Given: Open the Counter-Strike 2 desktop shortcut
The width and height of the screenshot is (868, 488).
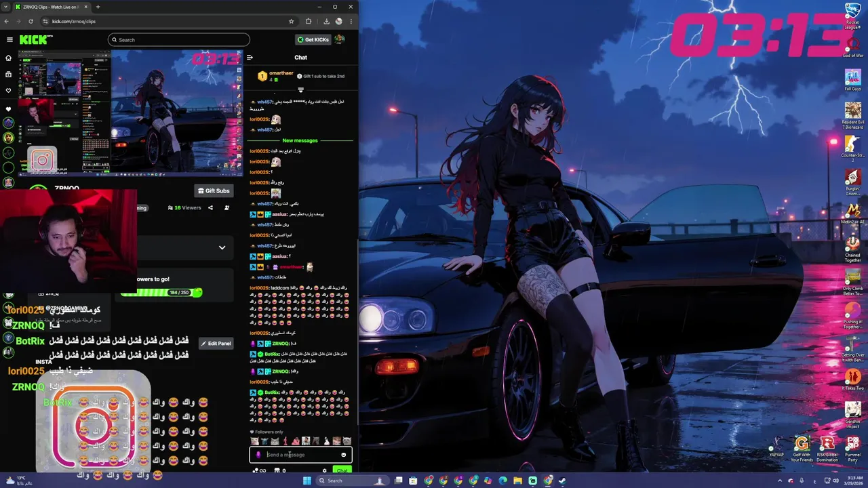Looking at the screenshot, I should tap(852, 148).
